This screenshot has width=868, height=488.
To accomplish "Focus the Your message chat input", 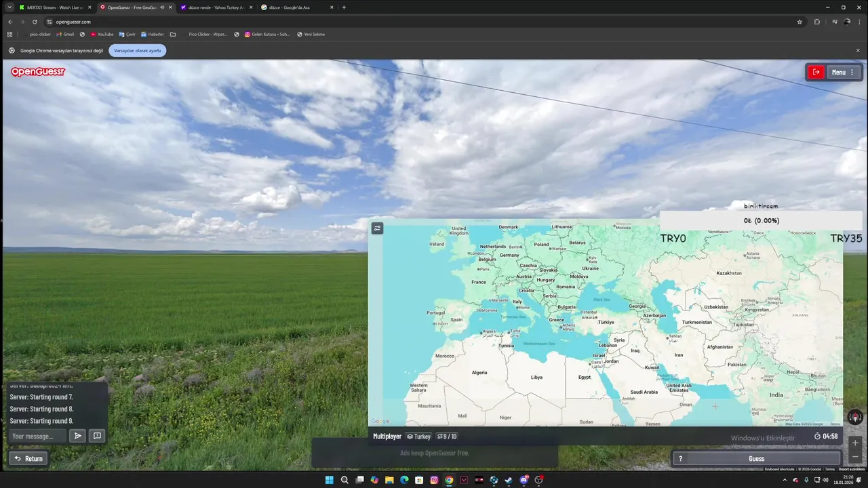I will (38, 436).
